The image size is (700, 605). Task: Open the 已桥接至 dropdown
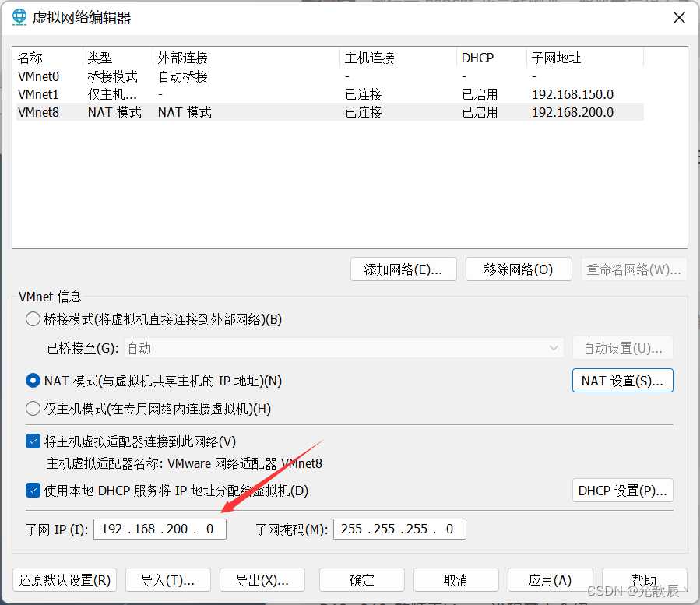point(343,348)
